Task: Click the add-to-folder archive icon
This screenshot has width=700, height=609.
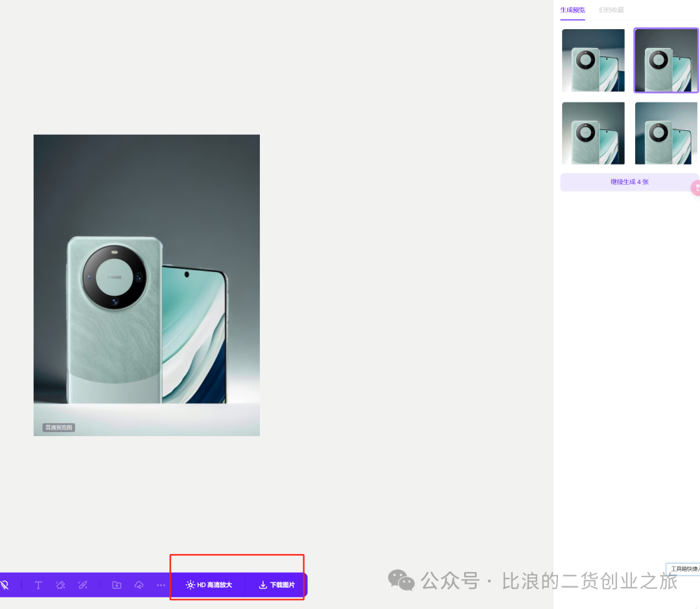Action: [117, 585]
